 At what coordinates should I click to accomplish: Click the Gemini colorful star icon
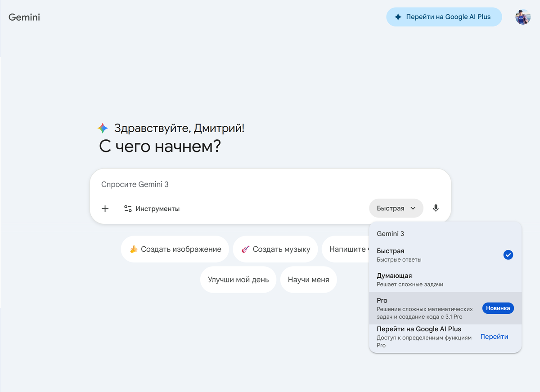click(103, 128)
